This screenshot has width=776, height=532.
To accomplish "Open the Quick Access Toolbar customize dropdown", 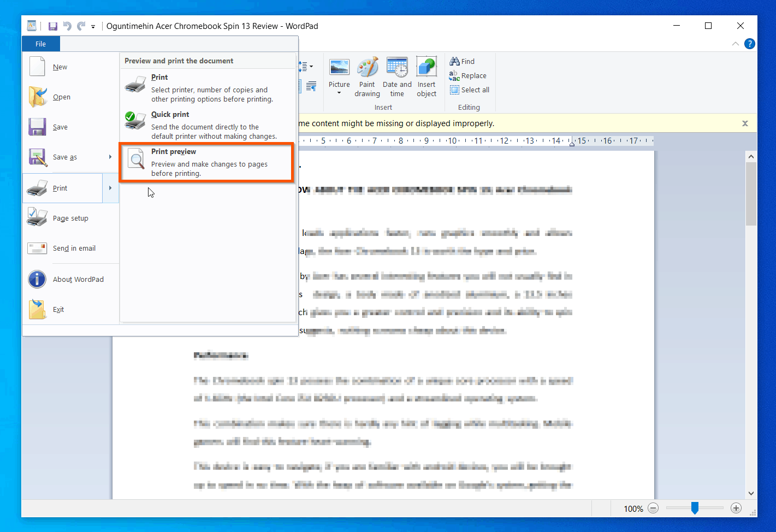I will tap(93, 26).
